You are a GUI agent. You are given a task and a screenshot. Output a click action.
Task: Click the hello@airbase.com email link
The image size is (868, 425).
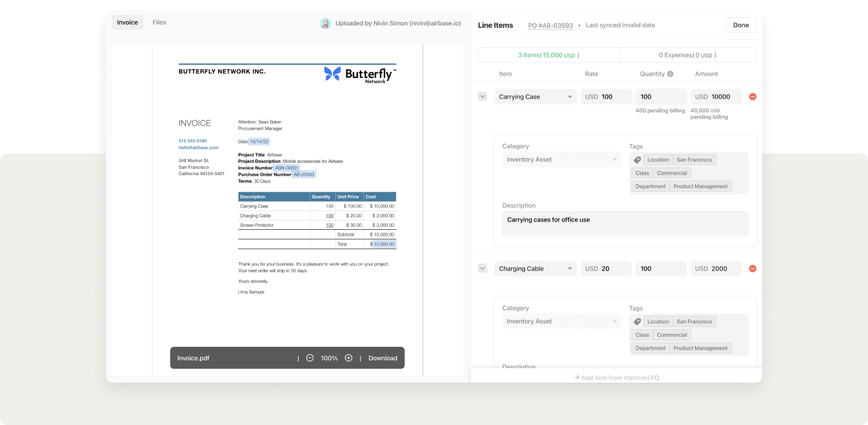point(198,148)
